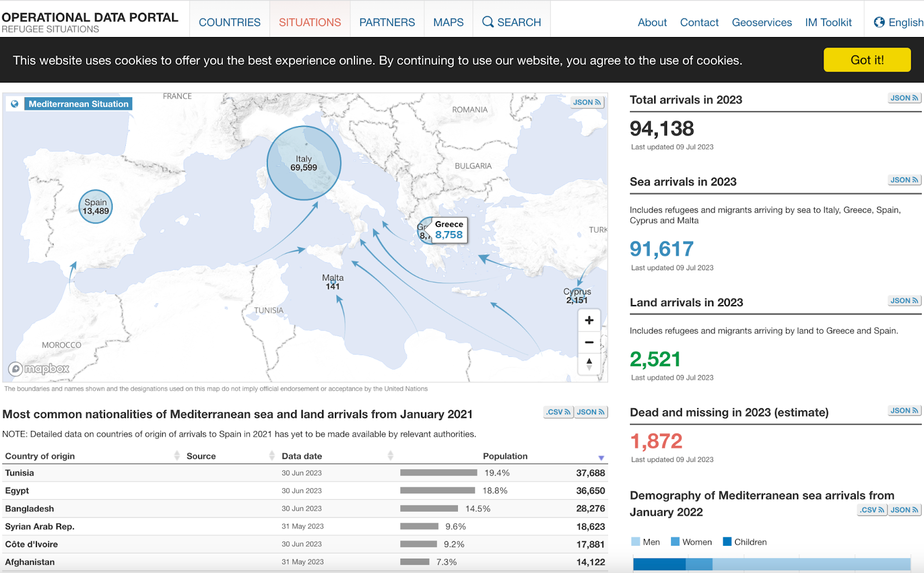924x573 pixels.
Task: Sort table by Data date arrows
Action: click(x=390, y=456)
